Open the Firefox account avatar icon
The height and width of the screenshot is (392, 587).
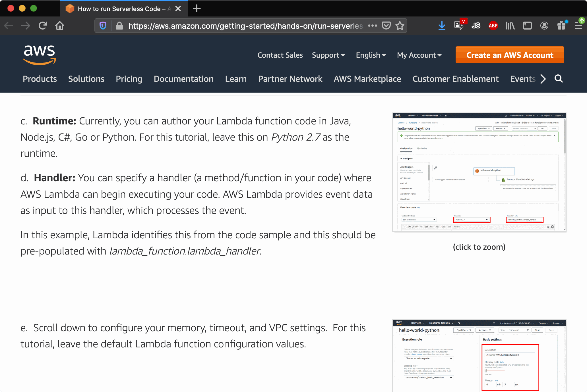coord(544,26)
